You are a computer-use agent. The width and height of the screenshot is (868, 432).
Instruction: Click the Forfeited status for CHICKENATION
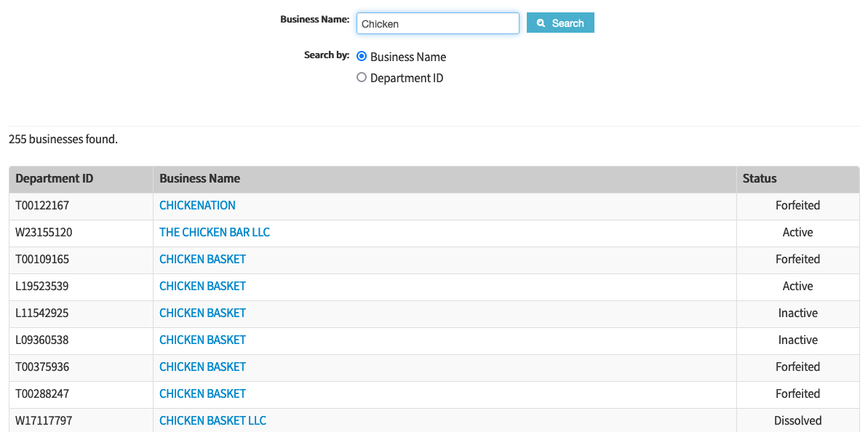797,205
